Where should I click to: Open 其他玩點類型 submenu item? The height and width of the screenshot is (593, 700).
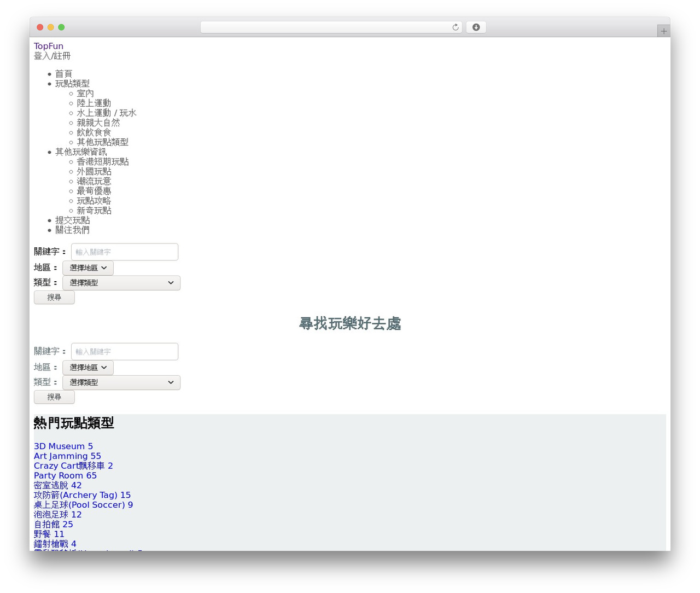103,142
